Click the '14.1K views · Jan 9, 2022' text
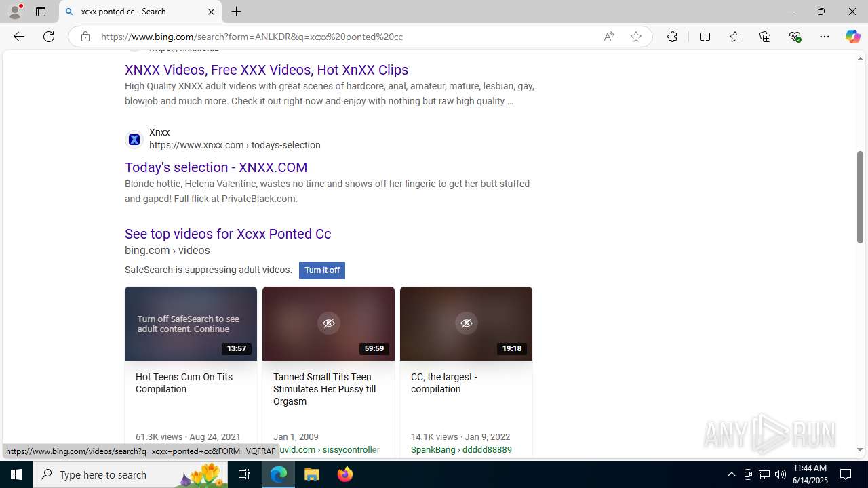Viewport: 868px width, 488px height. point(460,437)
